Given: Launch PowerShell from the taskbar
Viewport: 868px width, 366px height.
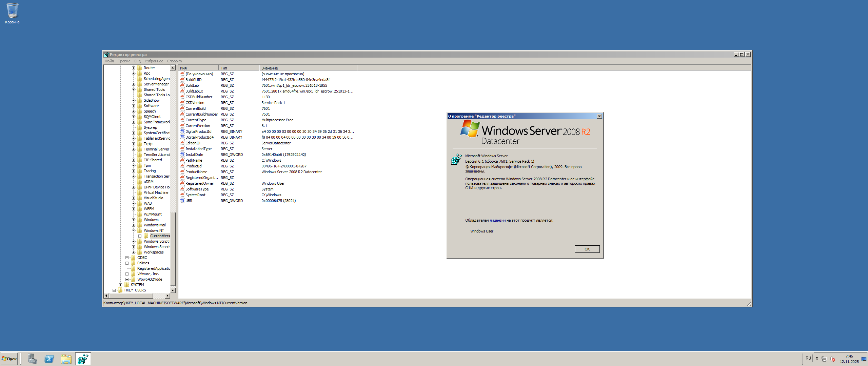Looking at the screenshot, I should (x=49, y=359).
